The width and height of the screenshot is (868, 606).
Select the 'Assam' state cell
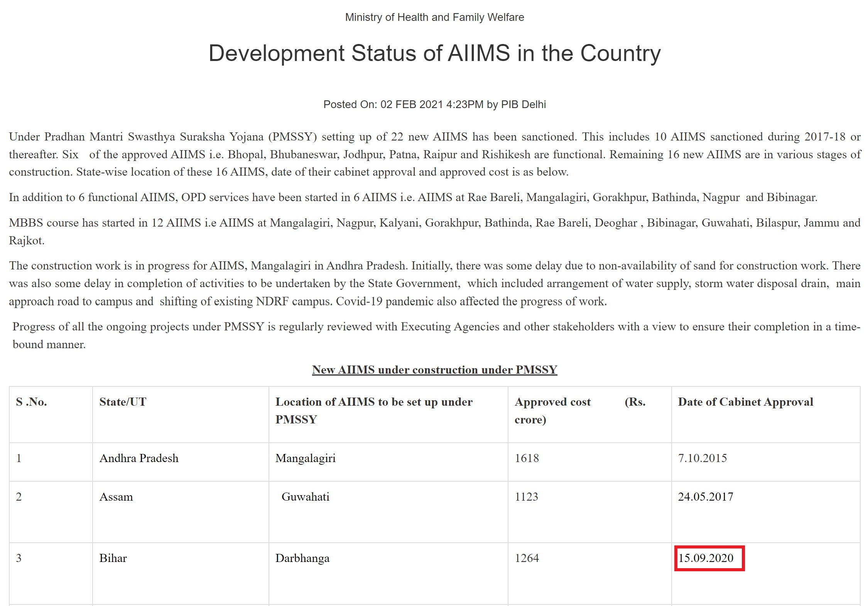(x=116, y=497)
